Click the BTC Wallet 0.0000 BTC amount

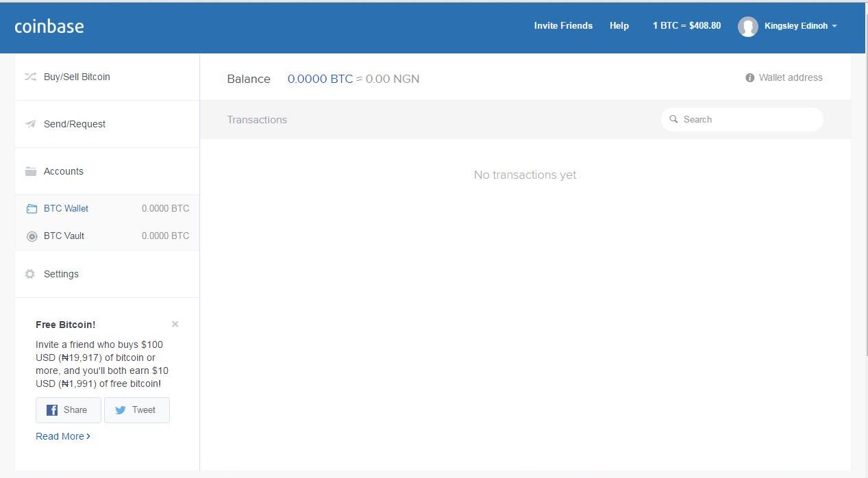tap(165, 208)
